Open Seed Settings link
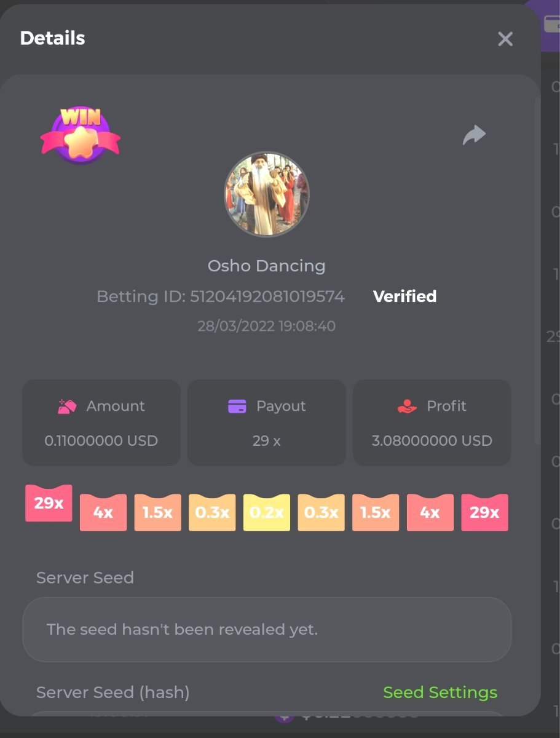The height and width of the screenshot is (738, 560). [440, 692]
